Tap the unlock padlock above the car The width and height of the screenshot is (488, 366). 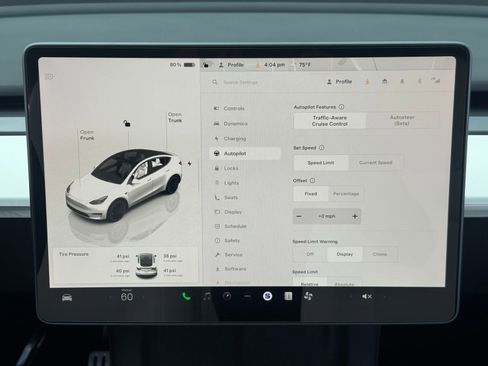[127, 124]
